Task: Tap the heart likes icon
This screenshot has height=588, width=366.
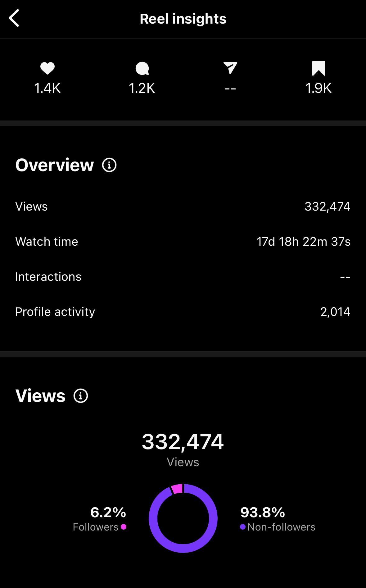Action: (47, 68)
